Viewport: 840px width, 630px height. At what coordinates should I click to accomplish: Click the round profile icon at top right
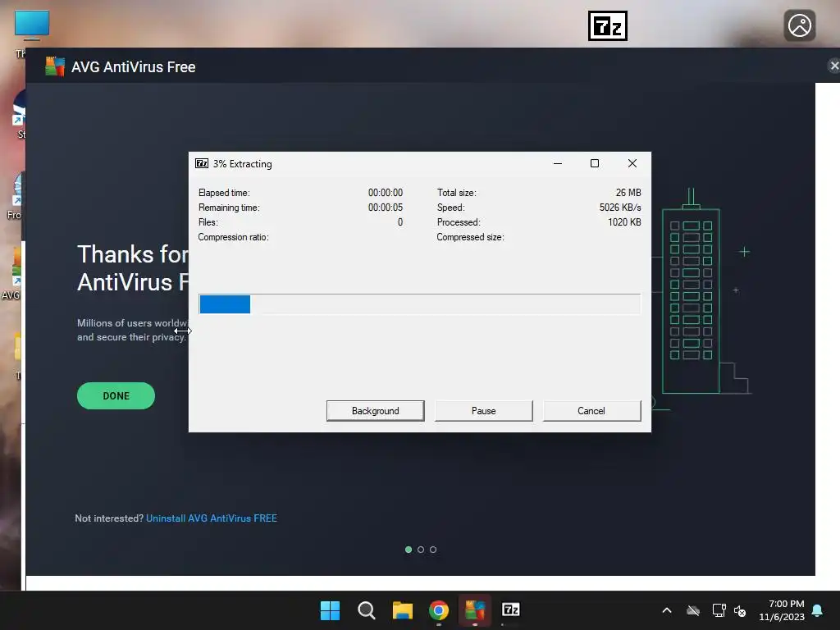[799, 25]
